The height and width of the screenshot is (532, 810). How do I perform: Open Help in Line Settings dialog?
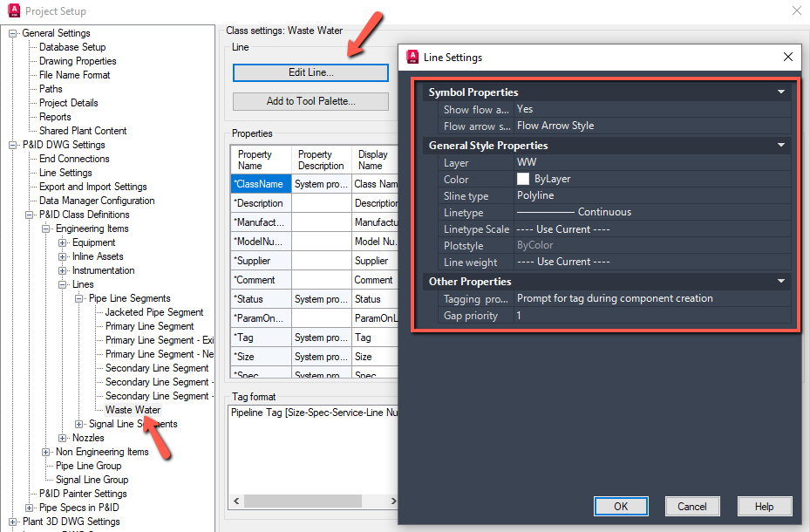765,506
